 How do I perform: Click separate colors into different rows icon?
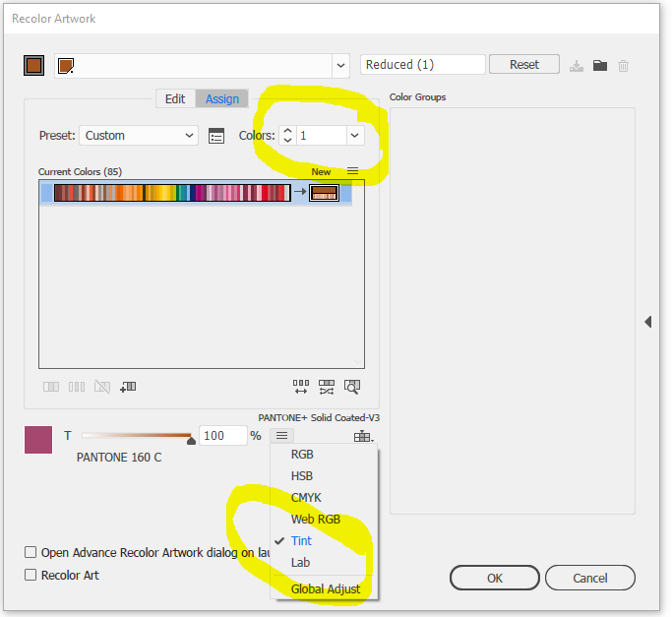(x=77, y=387)
